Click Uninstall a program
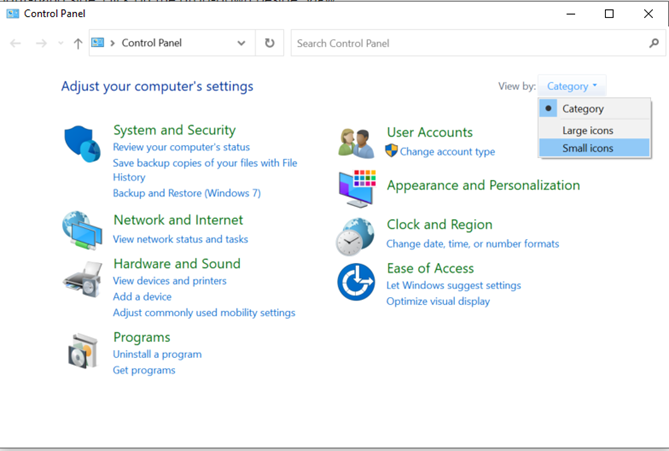The height and width of the screenshot is (451, 669). (157, 355)
